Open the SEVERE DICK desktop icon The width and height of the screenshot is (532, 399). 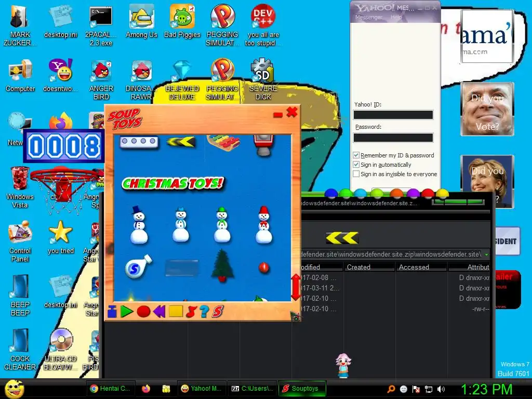click(263, 79)
